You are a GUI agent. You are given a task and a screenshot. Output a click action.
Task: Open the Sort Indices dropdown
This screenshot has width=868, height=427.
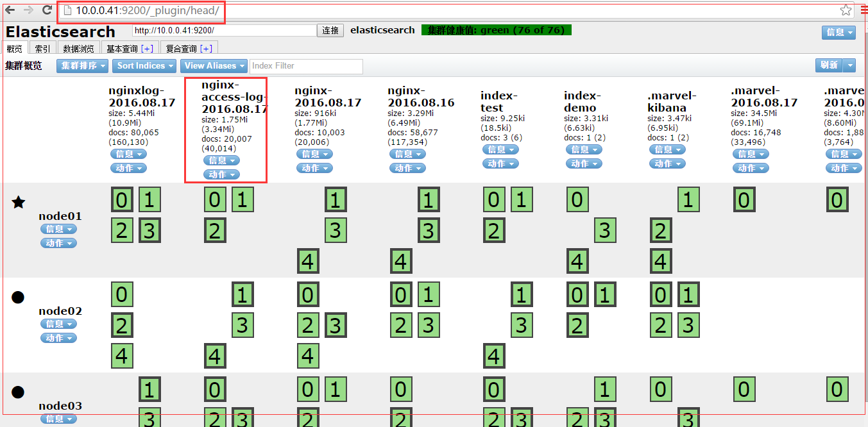(144, 65)
